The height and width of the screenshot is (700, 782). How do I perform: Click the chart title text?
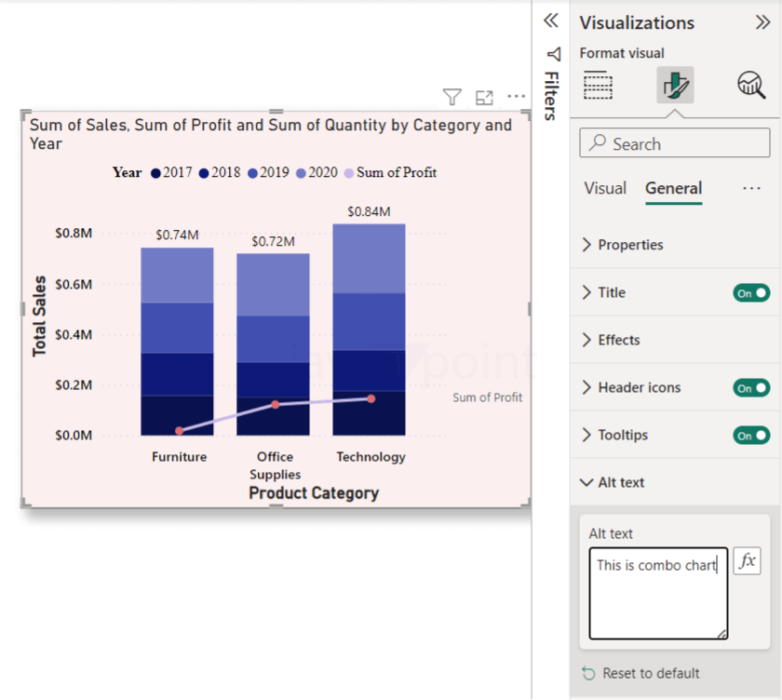(x=270, y=134)
